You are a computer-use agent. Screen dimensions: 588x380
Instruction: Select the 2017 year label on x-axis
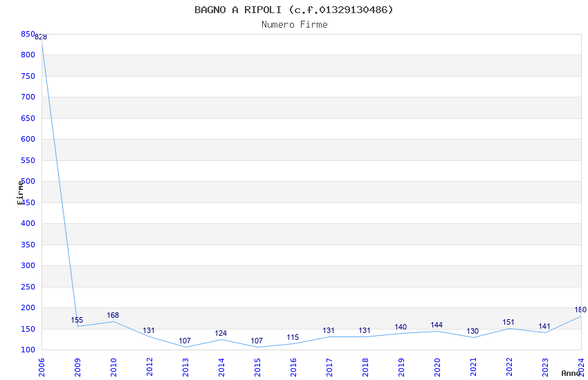329,368
